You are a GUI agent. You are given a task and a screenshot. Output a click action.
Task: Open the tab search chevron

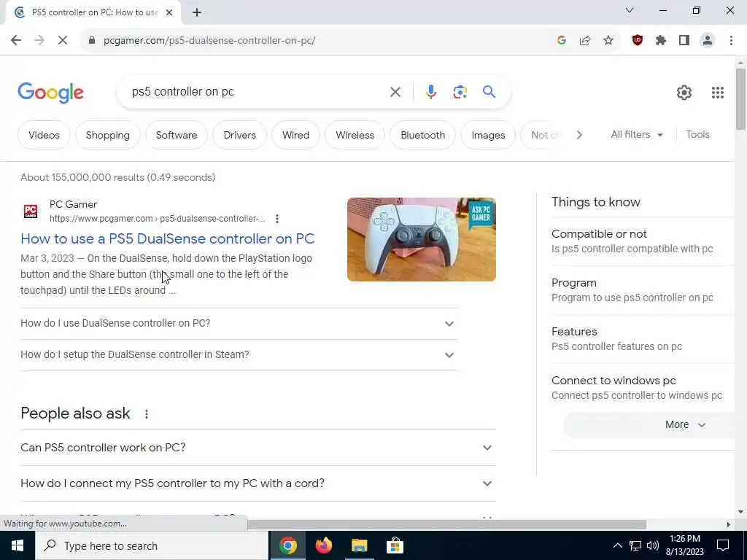(x=630, y=10)
